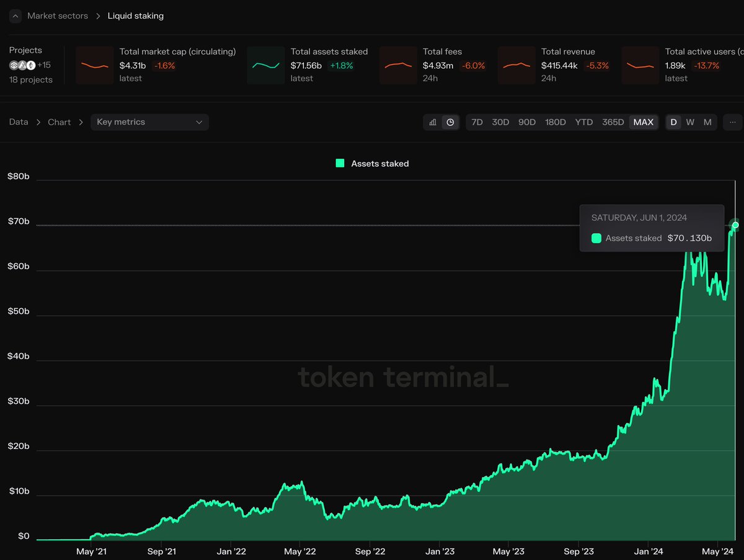Click the $40b y-axis label
The image size is (744, 560).
point(19,356)
